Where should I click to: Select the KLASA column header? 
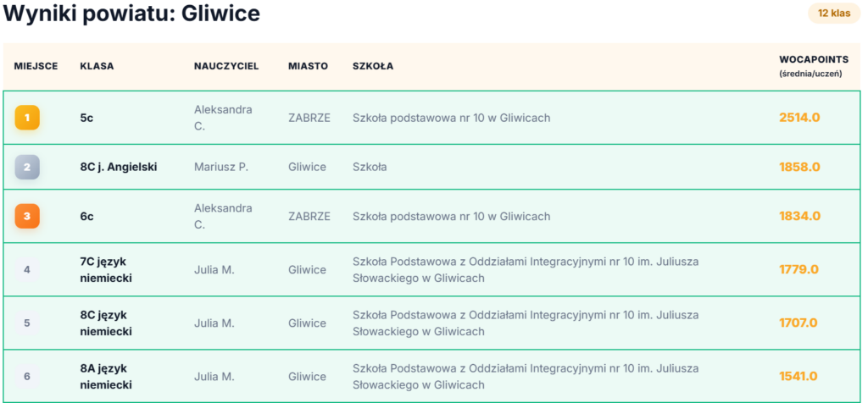[97, 66]
